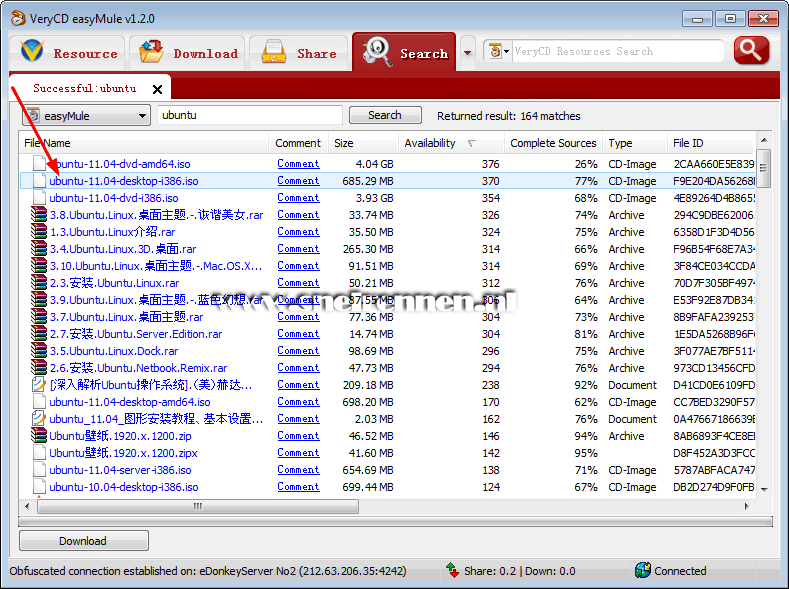Click the vertical scrollbar thumb
Screen dimensions: 789x589
(764, 168)
